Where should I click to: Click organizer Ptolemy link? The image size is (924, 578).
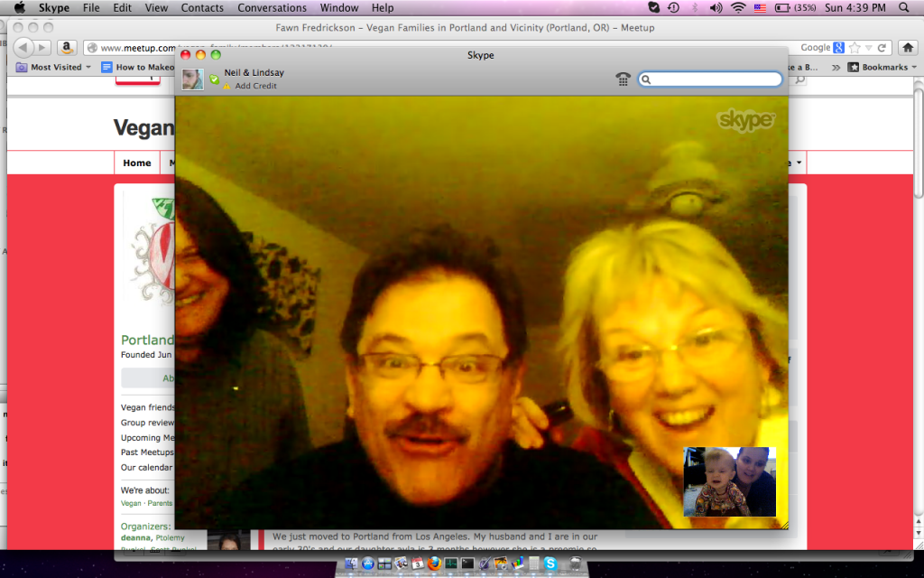point(170,537)
